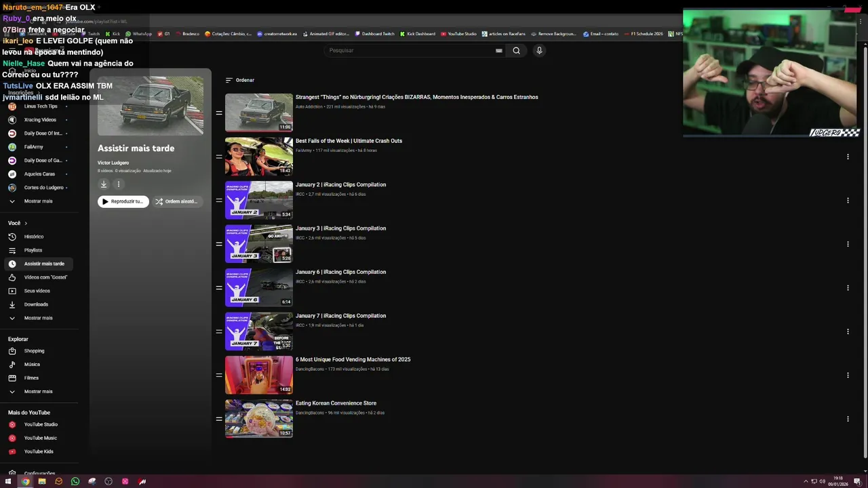This screenshot has width=868, height=488.
Task: Click DancingBacons channel under Vending Machines video
Action: (310, 369)
